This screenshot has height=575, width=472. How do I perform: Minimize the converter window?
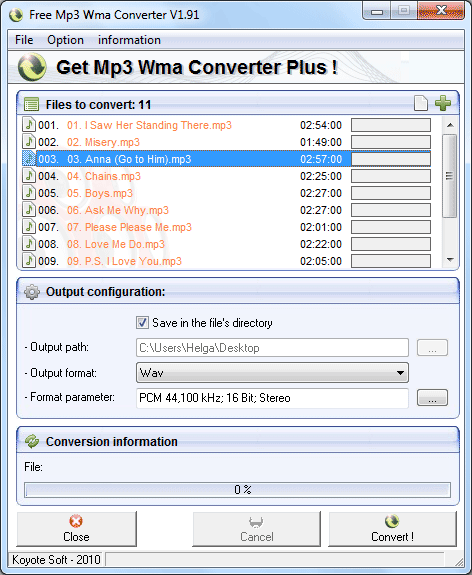[x=377, y=11]
